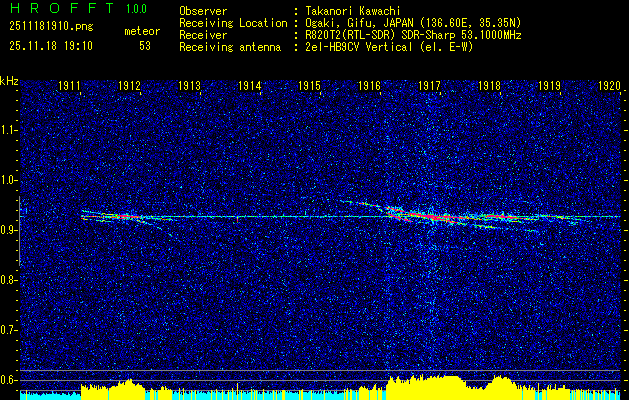This screenshot has height=400, width=629.
Task: Click the 0.6 kHz axis label
Action: 8,380
